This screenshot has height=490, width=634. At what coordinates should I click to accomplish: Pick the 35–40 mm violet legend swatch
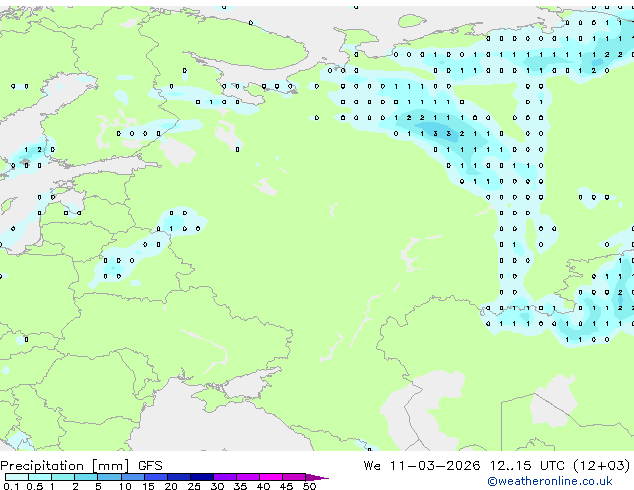click(247, 477)
